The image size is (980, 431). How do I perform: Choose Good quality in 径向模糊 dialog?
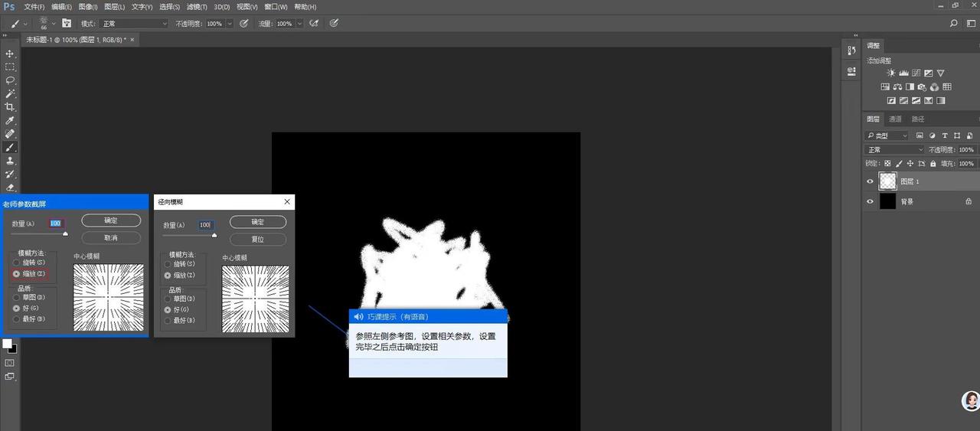point(168,309)
